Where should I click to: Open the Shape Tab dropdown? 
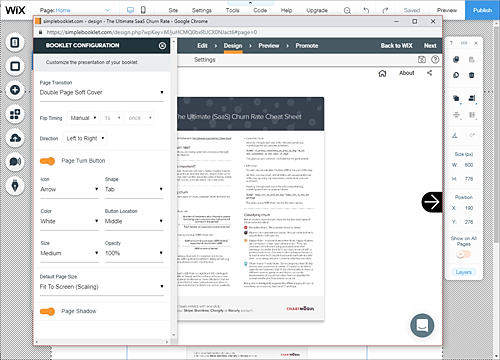tap(134, 189)
